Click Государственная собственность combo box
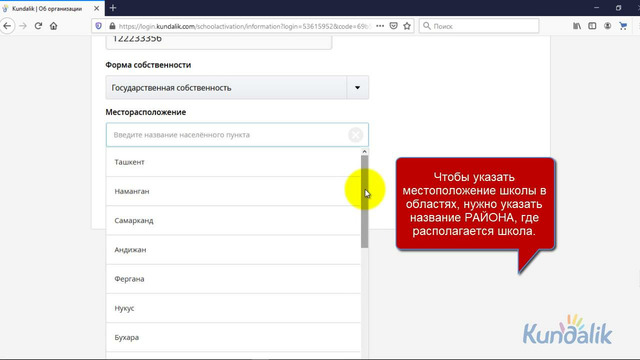The width and height of the screenshot is (640, 360). pyautogui.click(x=237, y=87)
